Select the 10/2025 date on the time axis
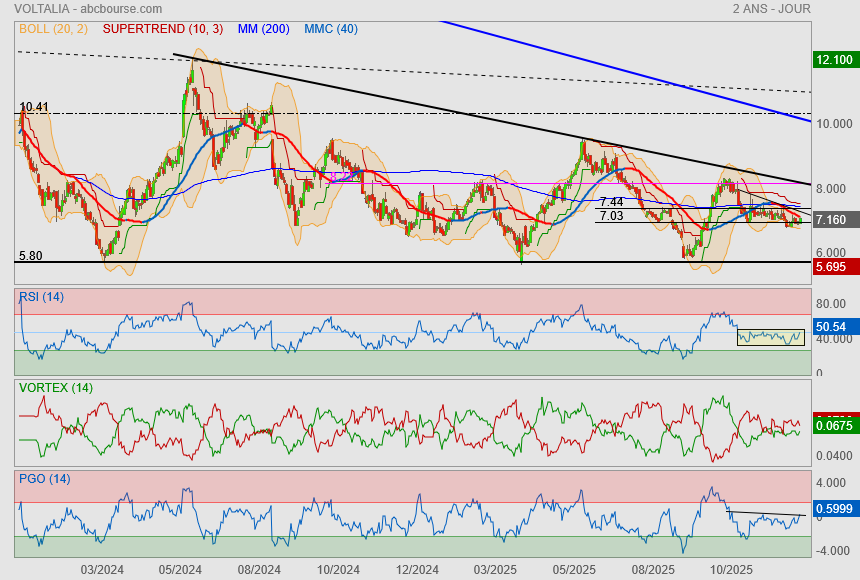This screenshot has height=580, width=860. click(730, 570)
